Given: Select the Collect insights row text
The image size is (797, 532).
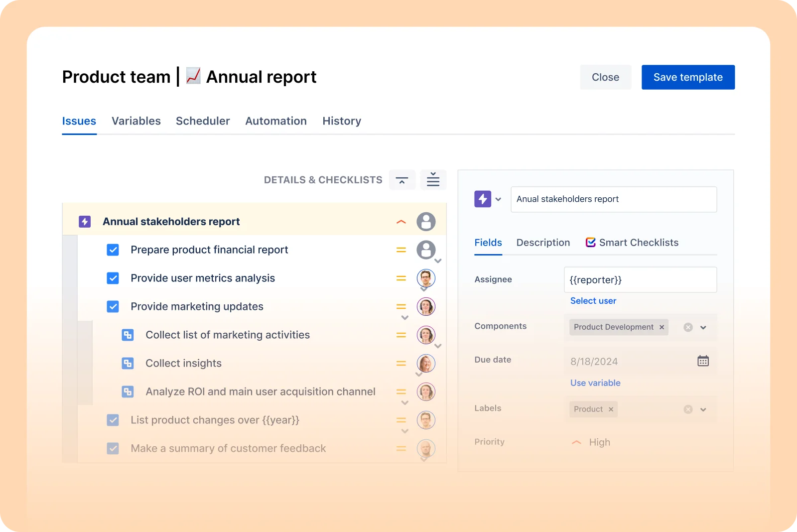Looking at the screenshot, I should click(x=184, y=363).
